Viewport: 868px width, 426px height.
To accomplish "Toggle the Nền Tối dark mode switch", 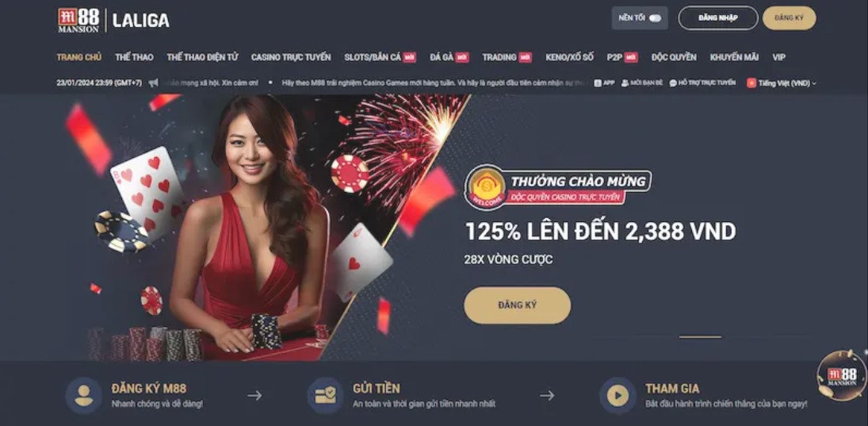I will (x=655, y=18).
